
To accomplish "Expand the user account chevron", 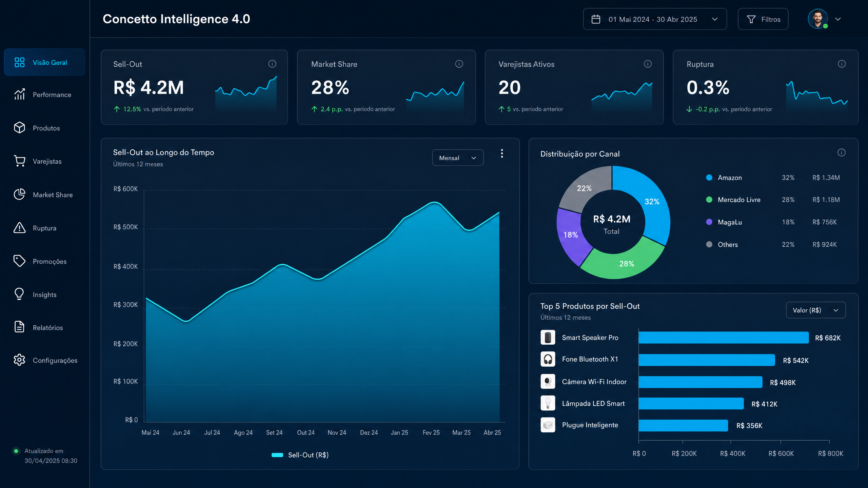I will (838, 19).
